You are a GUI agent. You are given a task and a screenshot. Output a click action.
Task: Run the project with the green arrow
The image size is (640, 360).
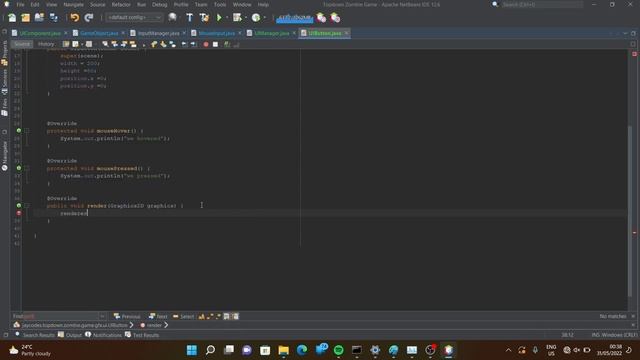click(219, 18)
